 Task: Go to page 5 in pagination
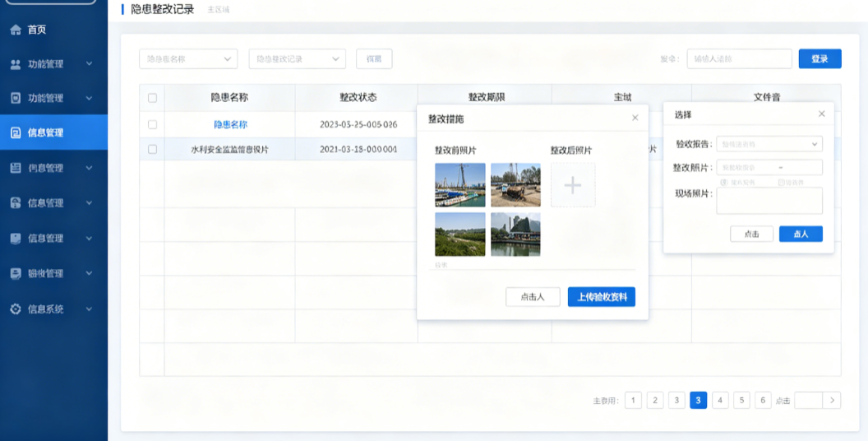pos(741,400)
